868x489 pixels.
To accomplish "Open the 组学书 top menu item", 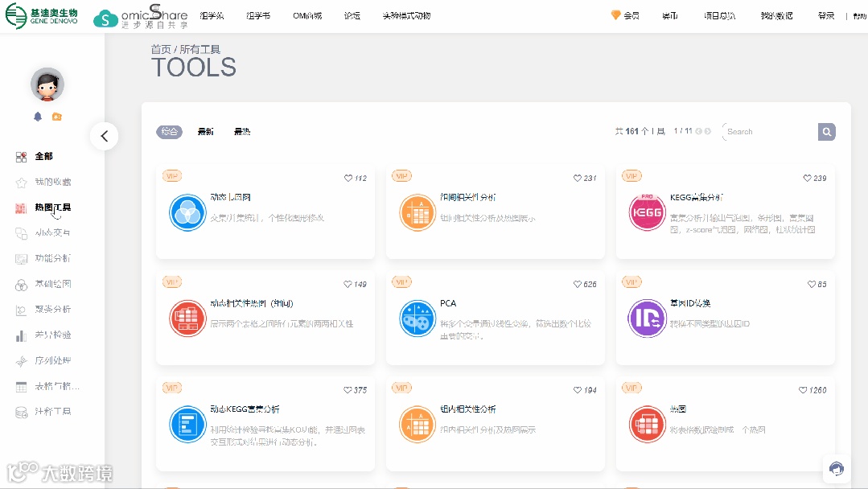I will click(258, 15).
